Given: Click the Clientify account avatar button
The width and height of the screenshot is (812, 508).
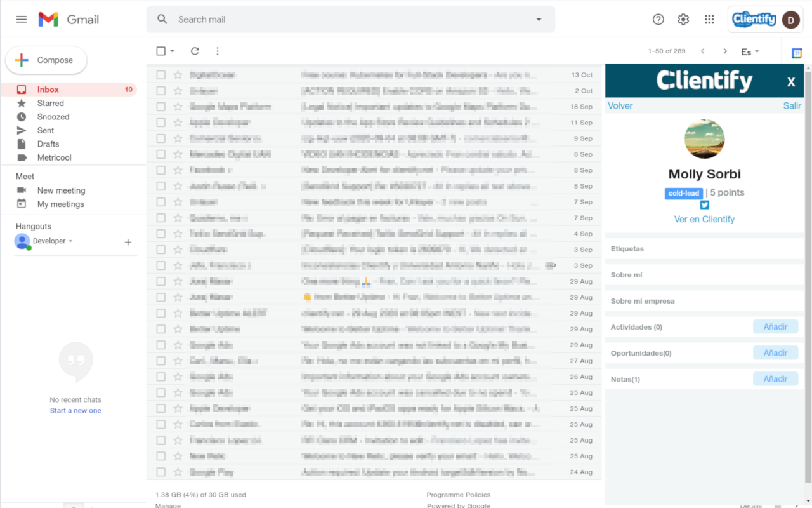Looking at the screenshot, I should (x=764, y=20).
